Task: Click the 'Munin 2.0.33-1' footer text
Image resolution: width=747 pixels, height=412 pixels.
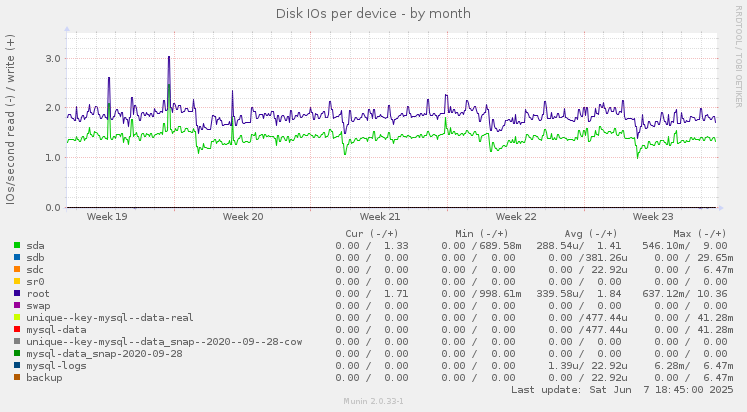Action: (x=374, y=402)
